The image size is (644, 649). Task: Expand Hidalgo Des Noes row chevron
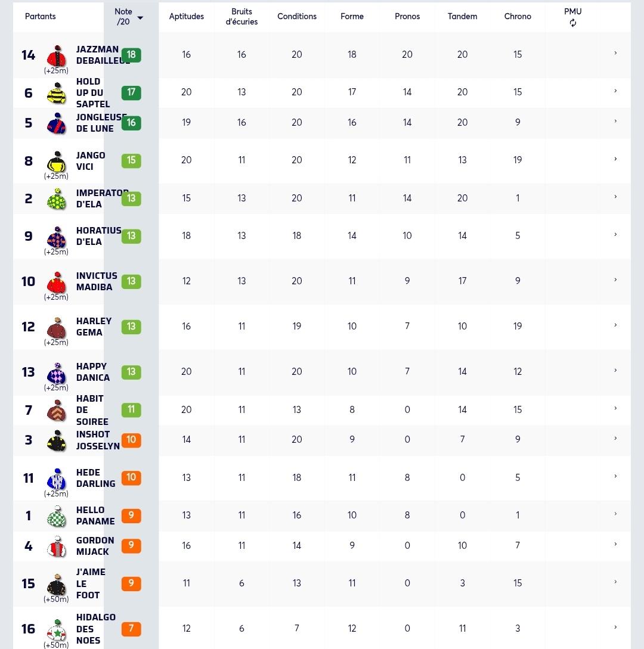click(x=615, y=627)
